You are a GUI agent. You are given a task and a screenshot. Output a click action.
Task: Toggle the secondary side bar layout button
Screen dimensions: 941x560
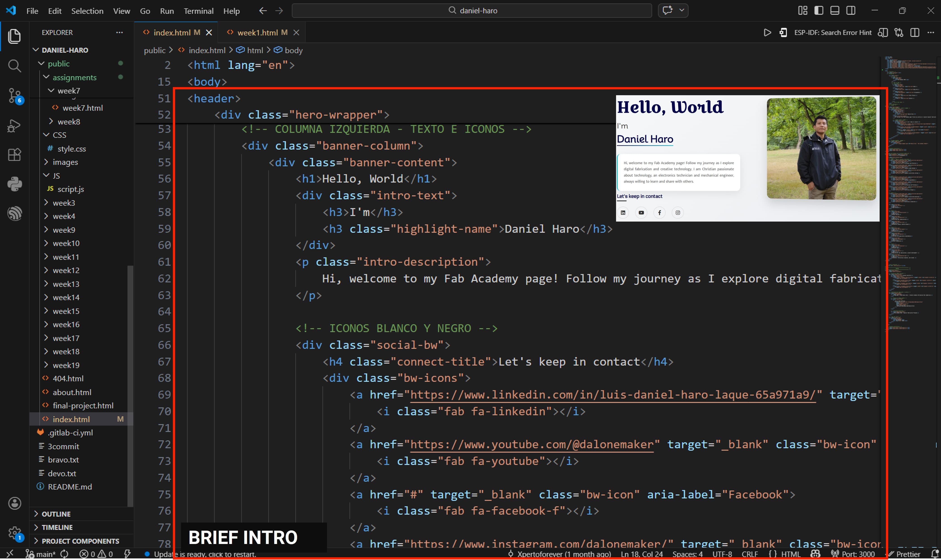[x=851, y=11]
